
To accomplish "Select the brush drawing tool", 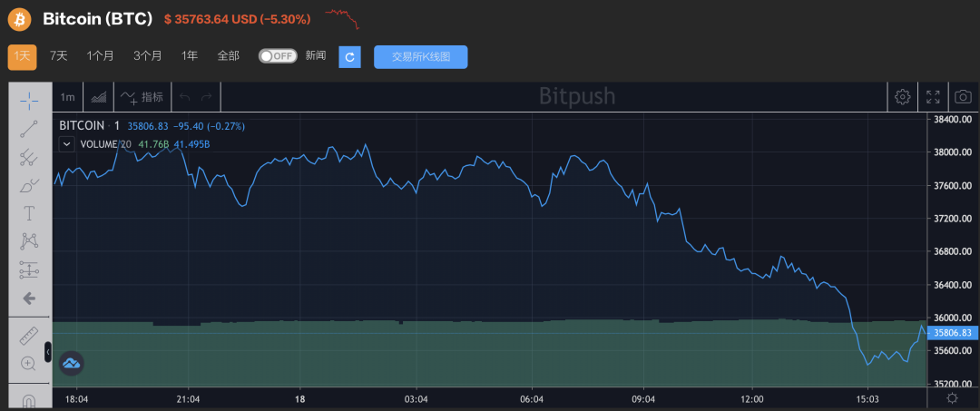I will [29, 185].
